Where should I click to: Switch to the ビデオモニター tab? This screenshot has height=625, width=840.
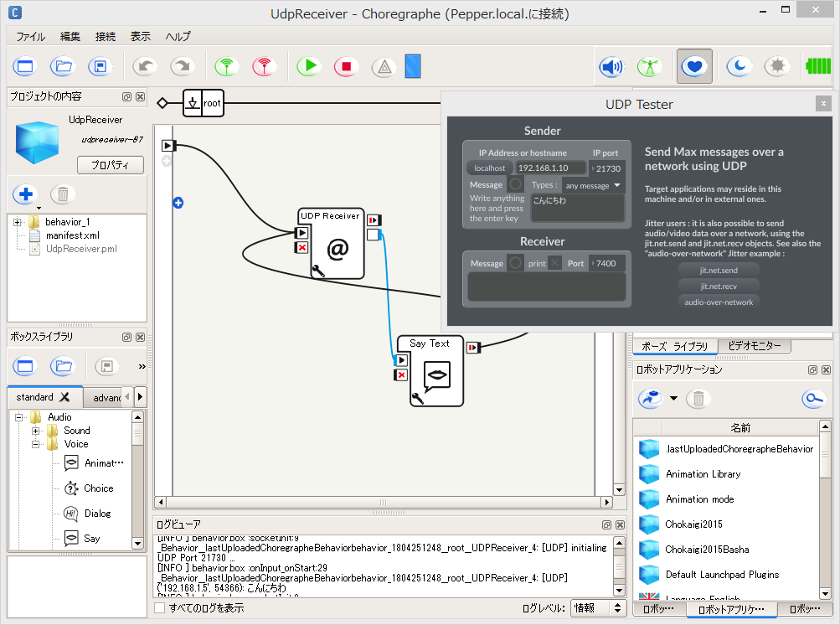755,346
